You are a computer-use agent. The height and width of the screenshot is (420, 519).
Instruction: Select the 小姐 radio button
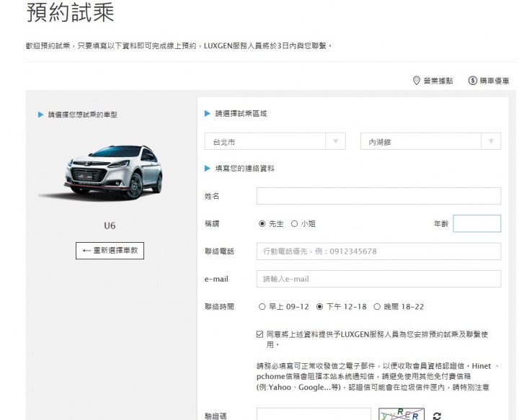[x=294, y=224]
